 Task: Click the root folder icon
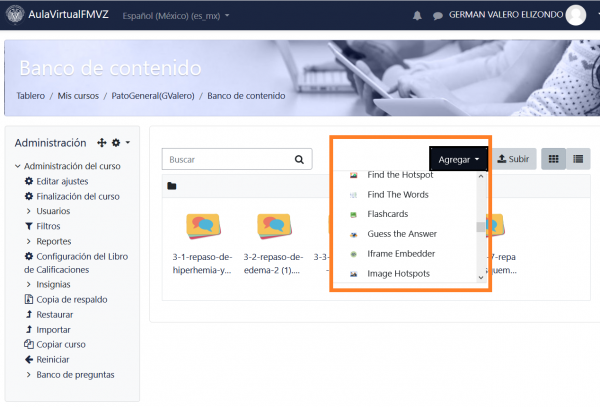[x=172, y=186]
